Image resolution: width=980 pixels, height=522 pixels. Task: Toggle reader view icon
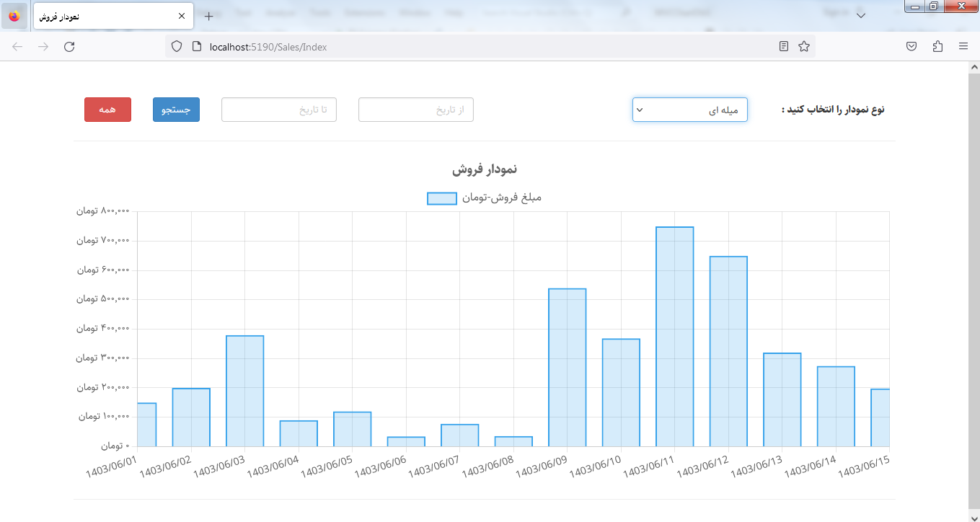click(x=784, y=47)
